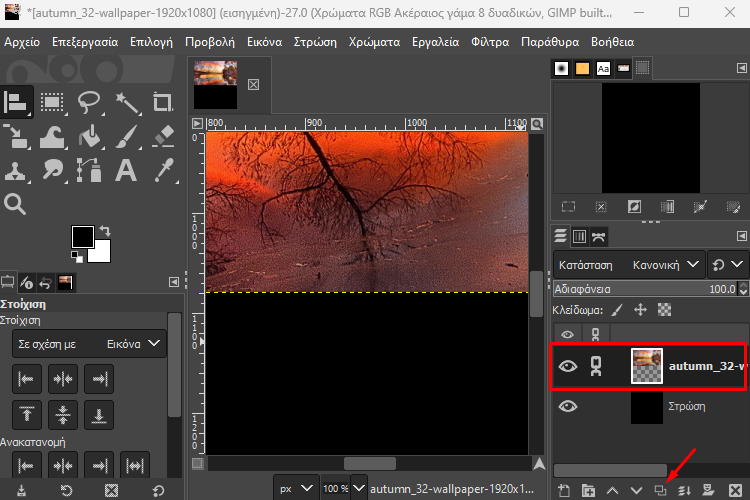Click the background white color swatch
The width and height of the screenshot is (750, 500).
(x=102, y=254)
